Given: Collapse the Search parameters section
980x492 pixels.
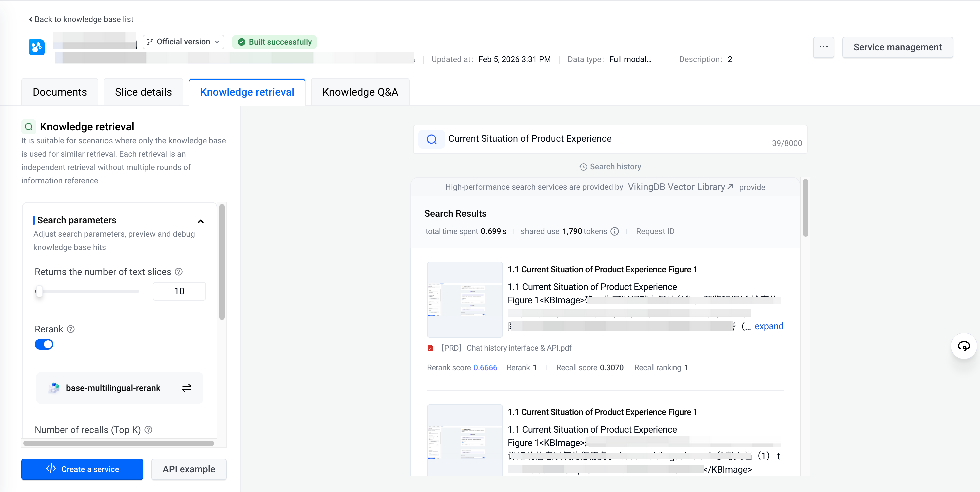Looking at the screenshot, I should click(x=200, y=221).
